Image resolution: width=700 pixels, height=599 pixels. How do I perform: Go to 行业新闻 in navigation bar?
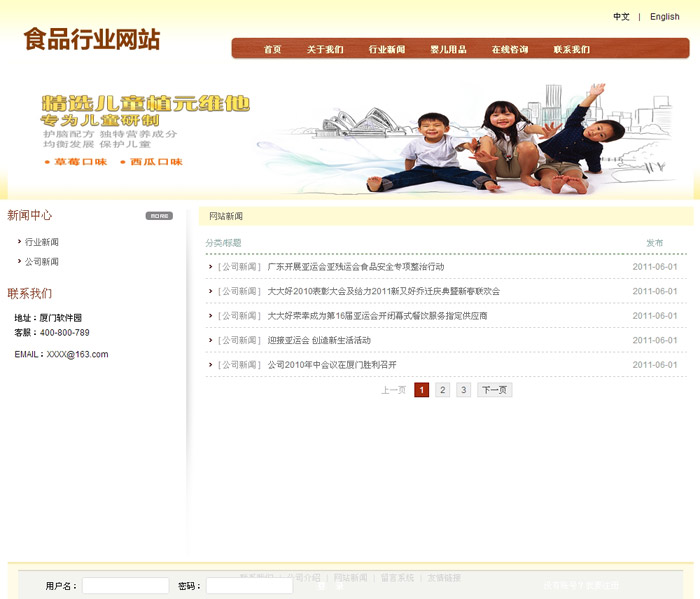click(x=387, y=49)
